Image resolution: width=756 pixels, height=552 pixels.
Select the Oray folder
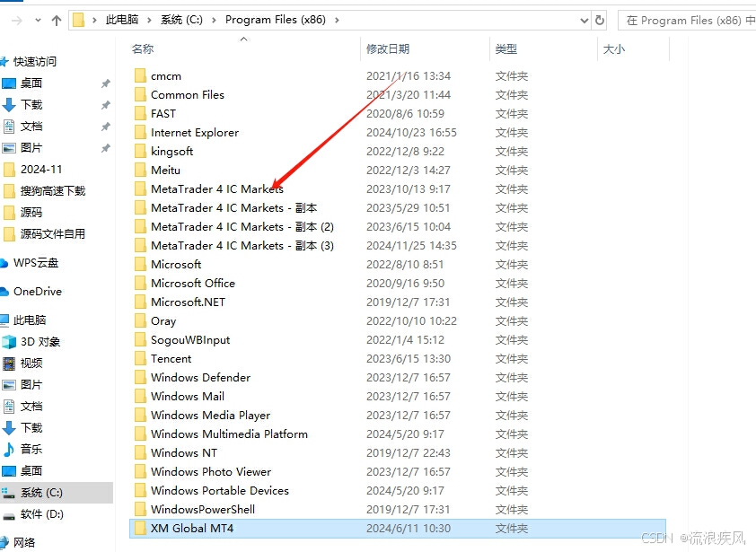click(163, 321)
